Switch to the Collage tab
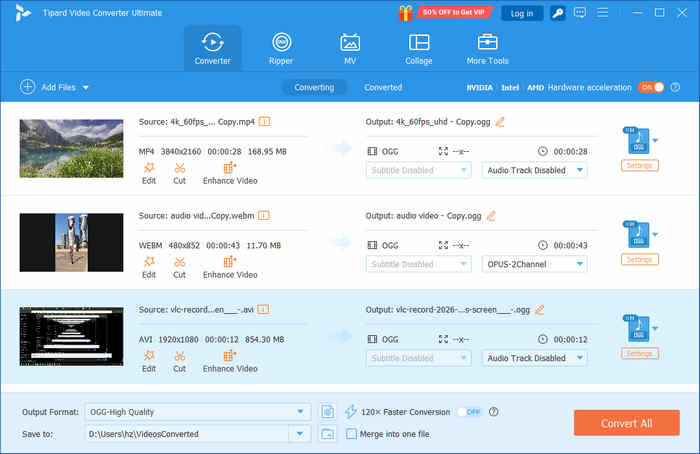The image size is (700, 454). coord(419,48)
